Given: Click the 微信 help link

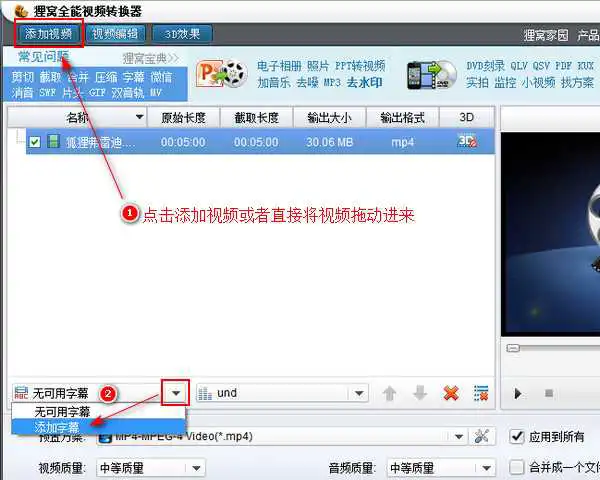Looking at the screenshot, I should [x=161, y=77].
